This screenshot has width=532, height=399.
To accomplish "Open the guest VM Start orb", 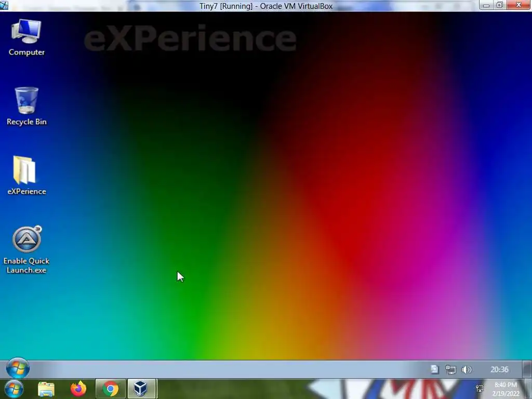I will coord(18,368).
